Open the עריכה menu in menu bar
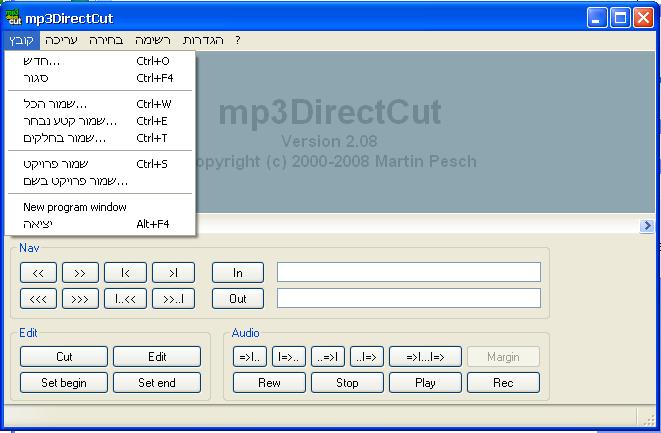The width and height of the screenshot is (661, 433). point(60,40)
